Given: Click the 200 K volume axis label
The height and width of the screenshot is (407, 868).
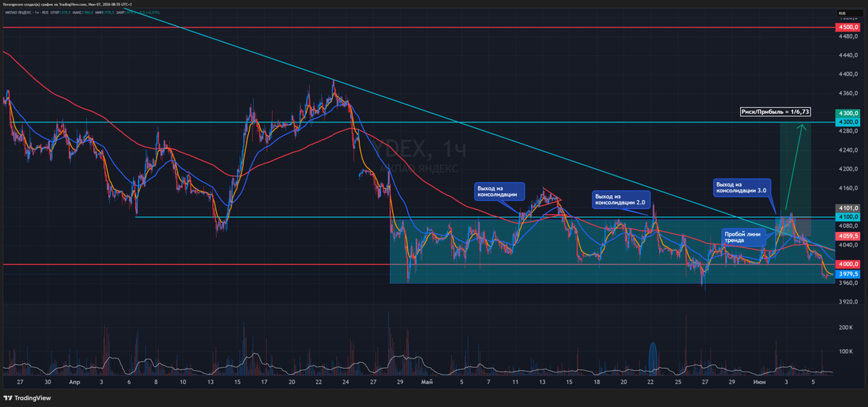Looking at the screenshot, I should [846, 327].
